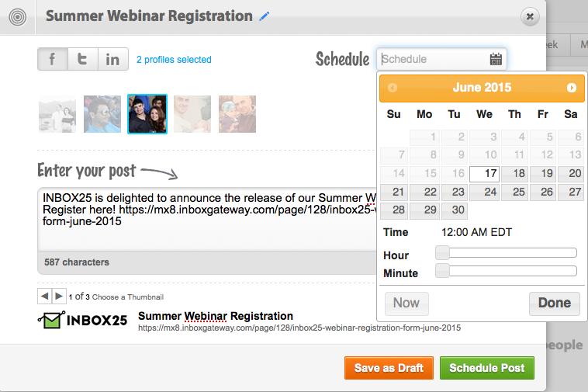Click the target logo icon at top left
Screen dimensions: 588x392
tap(18, 17)
